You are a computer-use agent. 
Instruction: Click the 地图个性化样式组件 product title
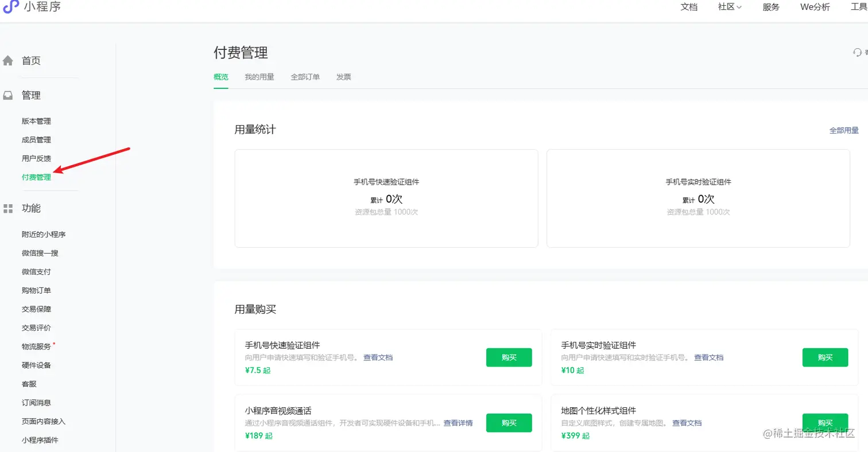click(598, 411)
